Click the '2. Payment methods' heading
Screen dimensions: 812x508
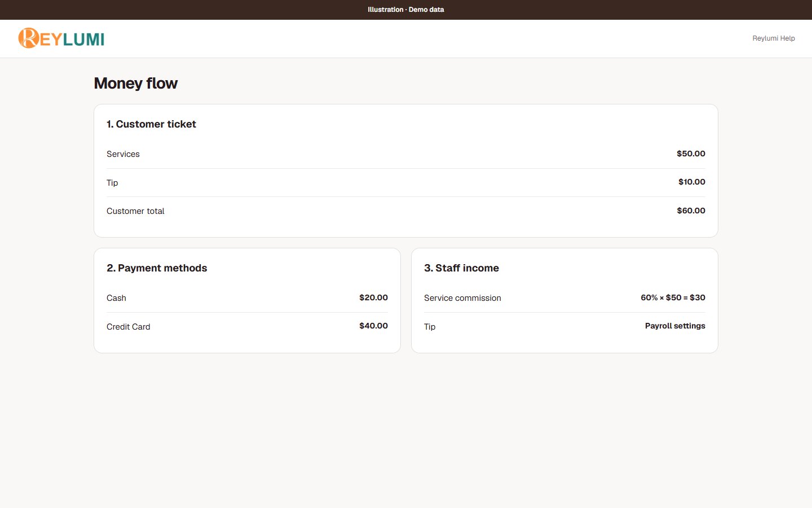tap(157, 268)
